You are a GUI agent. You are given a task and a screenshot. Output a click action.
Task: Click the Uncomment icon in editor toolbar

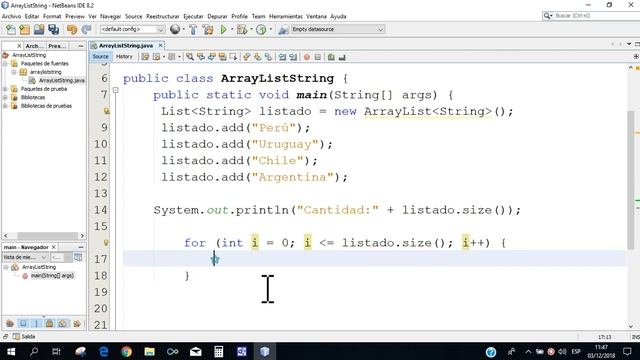(342, 57)
